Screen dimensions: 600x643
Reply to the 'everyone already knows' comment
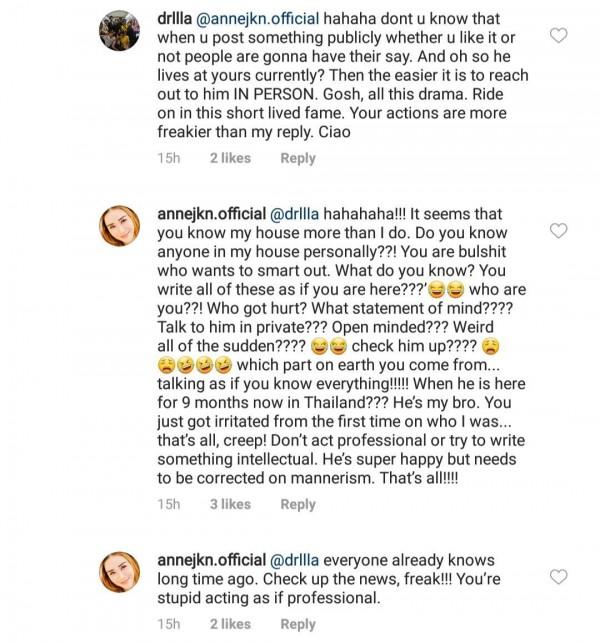(x=298, y=624)
